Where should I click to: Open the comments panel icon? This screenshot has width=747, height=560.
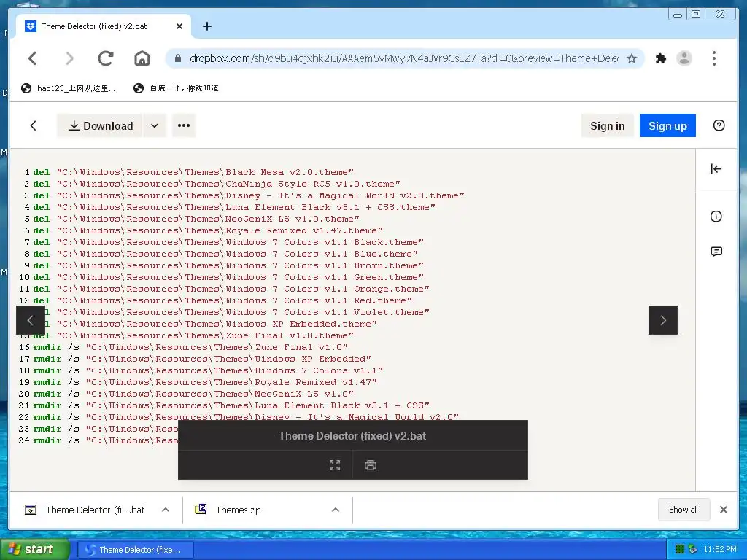tap(716, 252)
